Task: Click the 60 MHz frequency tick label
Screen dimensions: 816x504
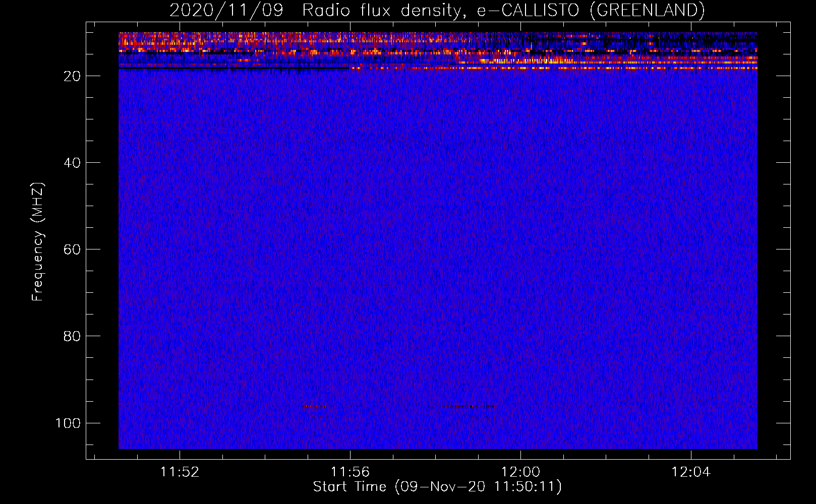Action: (72, 249)
